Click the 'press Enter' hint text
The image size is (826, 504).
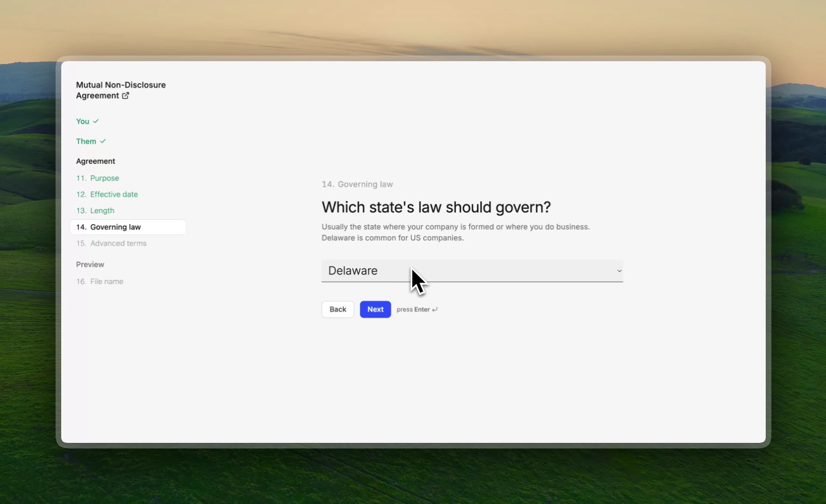[x=417, y=310]
